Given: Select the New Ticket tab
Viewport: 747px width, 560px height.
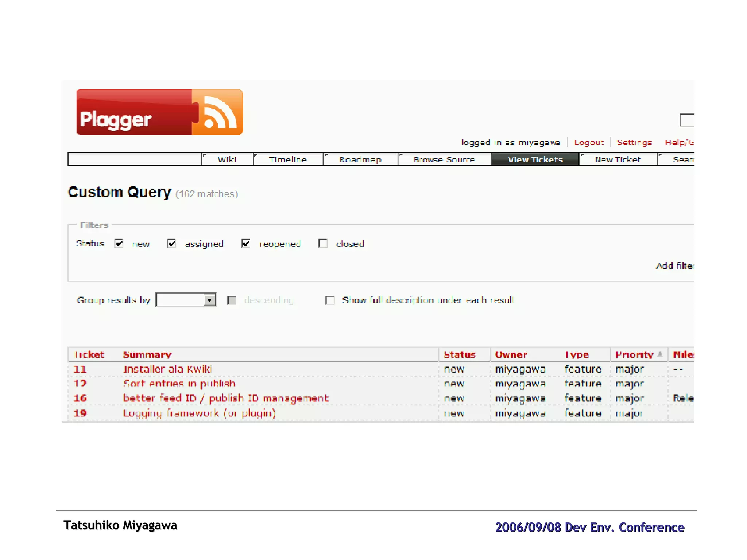Looking at the screenshot, I should 618,159.
